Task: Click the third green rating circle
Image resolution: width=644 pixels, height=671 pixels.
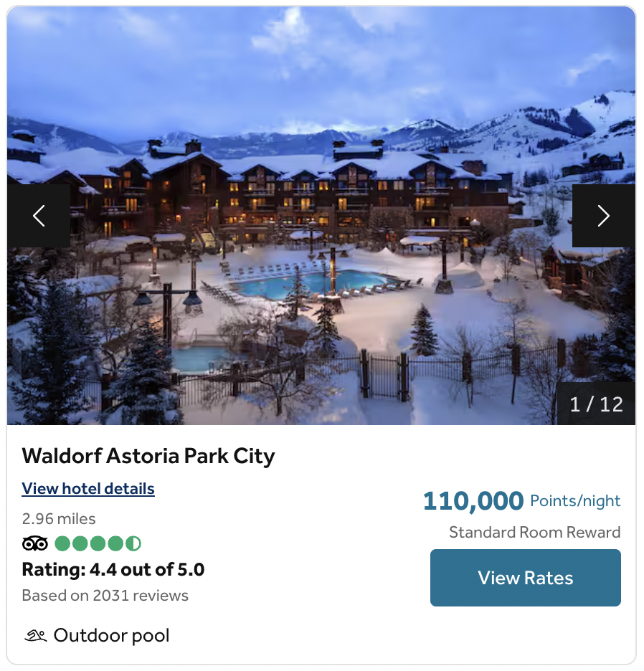Action: pos(98,543)
